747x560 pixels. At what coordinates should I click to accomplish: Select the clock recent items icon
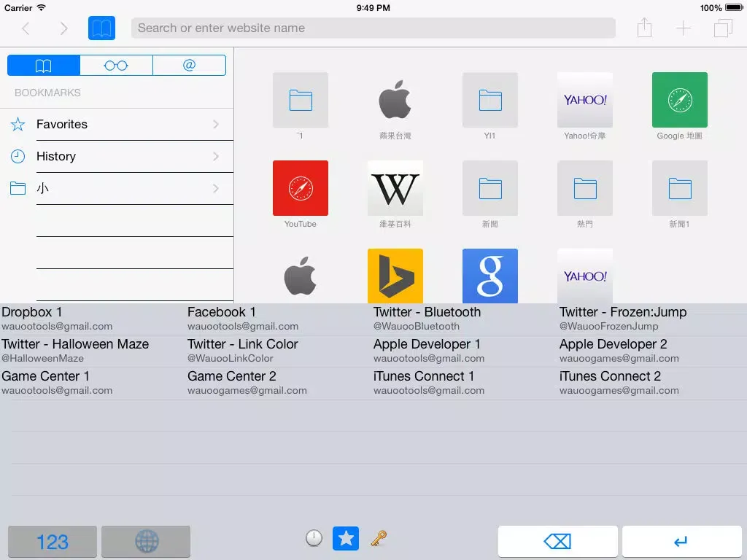[x=314, y=538]
